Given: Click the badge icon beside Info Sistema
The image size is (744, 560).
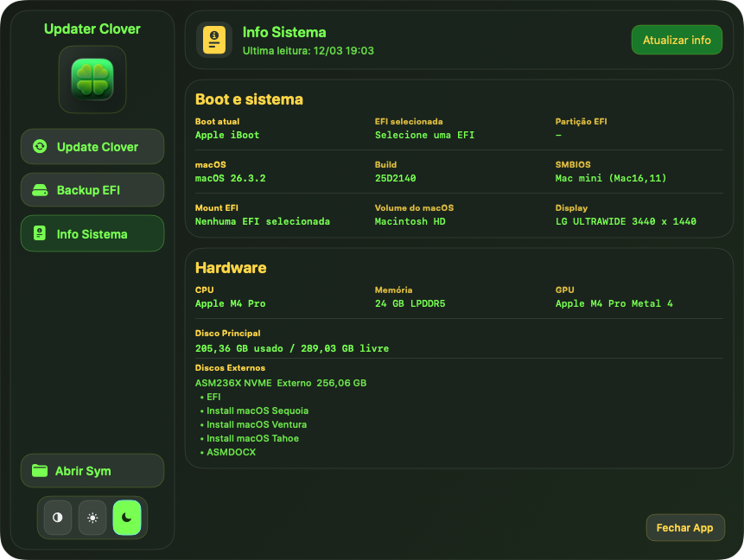Looking at the screenshot, I should pos(40,233).
